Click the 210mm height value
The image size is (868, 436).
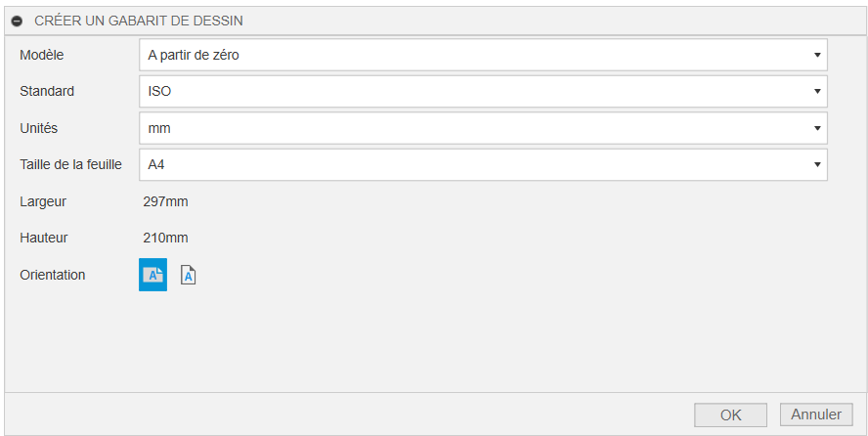click(166, 238)
